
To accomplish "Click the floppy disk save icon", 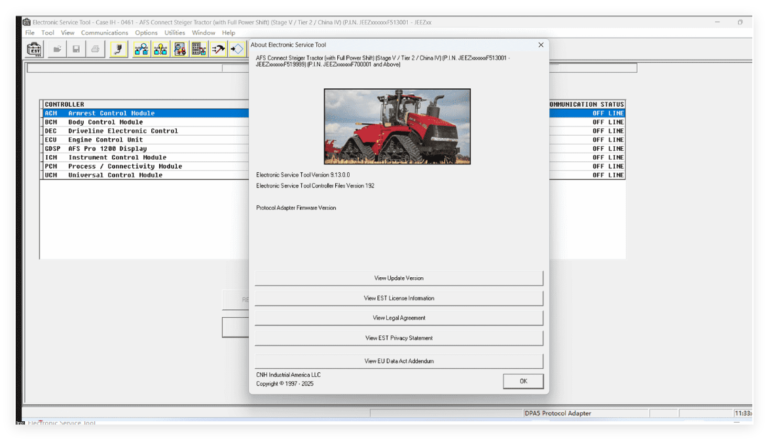I will click(76, 49).
